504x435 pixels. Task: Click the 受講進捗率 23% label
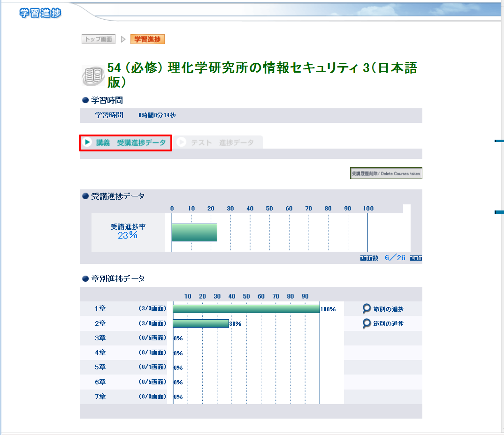click(x=128, y=231)
